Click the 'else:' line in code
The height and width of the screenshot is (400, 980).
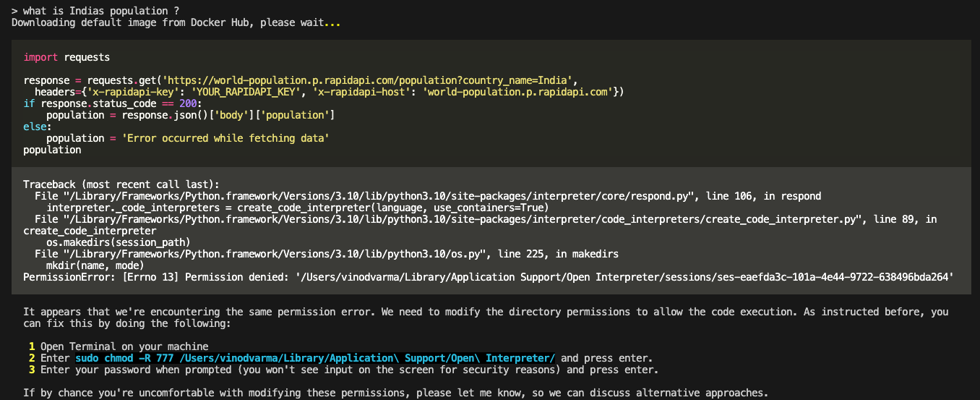[38, 127]
